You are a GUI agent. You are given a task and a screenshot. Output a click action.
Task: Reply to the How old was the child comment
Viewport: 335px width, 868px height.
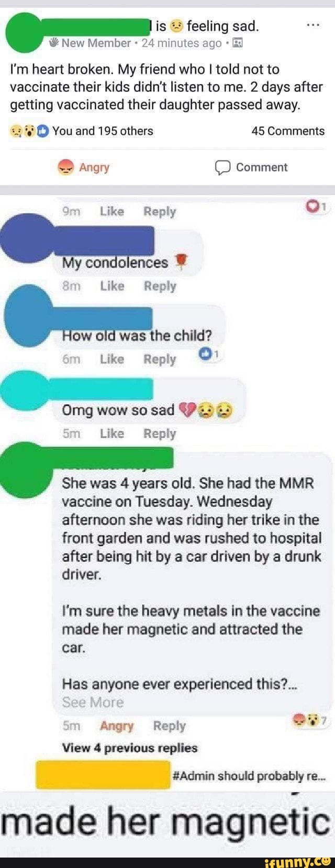[x=160, y=359]
